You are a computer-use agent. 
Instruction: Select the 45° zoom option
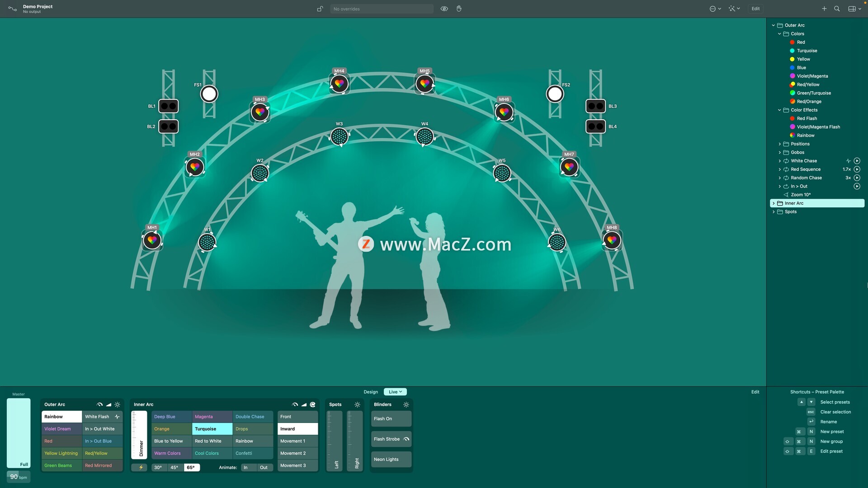click(174, 468)
